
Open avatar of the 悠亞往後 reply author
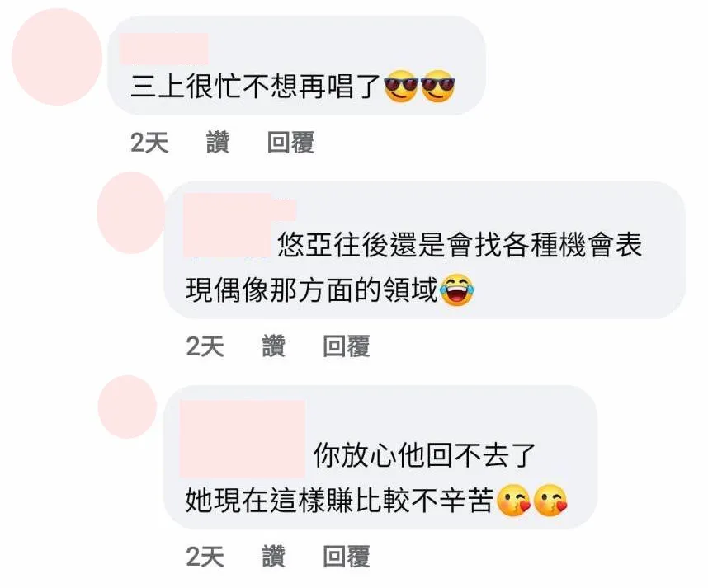point(131,212)
